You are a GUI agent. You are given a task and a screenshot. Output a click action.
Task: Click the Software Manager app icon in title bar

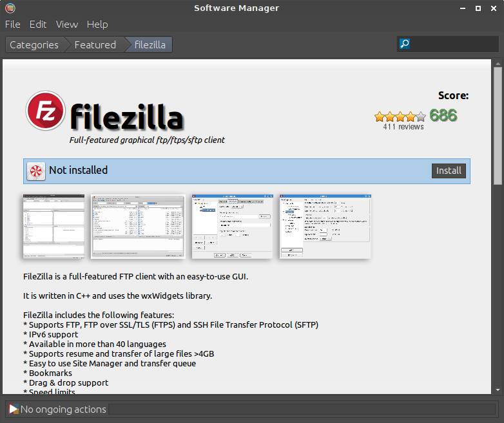click(10, 8)
